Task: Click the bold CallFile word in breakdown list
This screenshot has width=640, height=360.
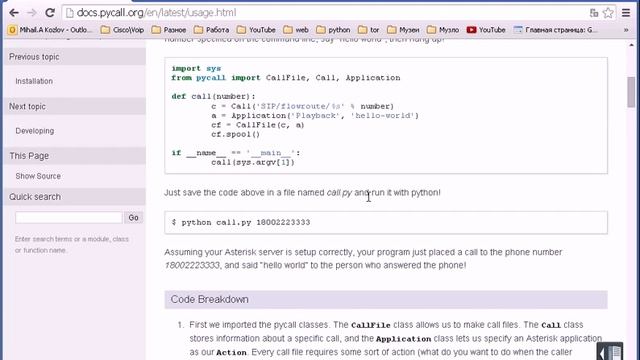Action: click(371, 325)
